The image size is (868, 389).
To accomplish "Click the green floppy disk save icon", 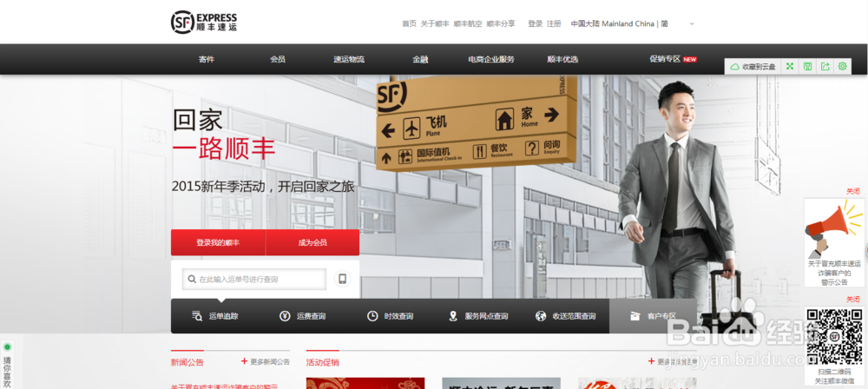I will [807, 67].
